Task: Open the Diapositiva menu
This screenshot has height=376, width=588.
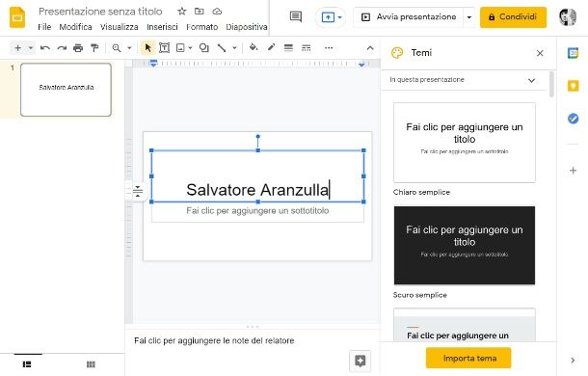Action: [x=247, y=27]
